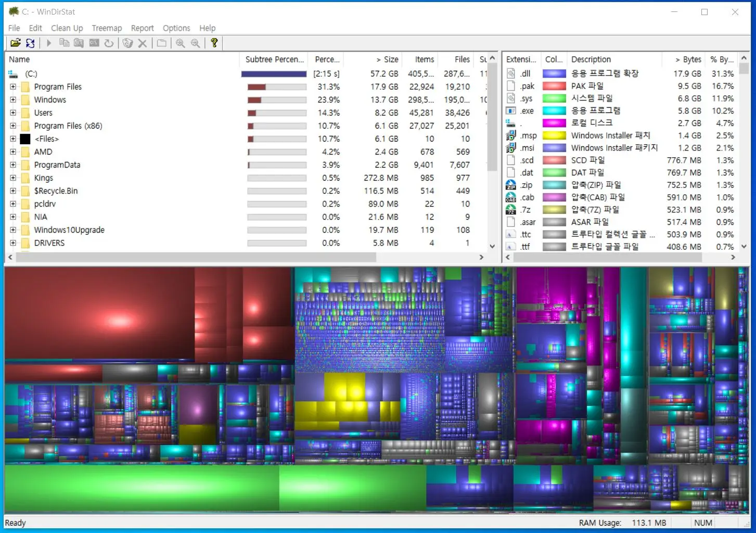Image resolution: width=756 pixels, height=533 pixels.
Task: Click the blue .dll color swatch
Action: 554,74
